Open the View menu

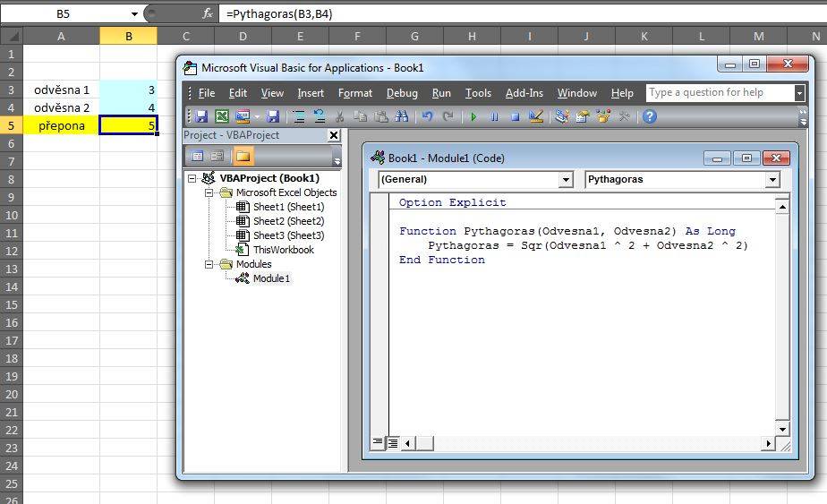(x=272, y=93)
